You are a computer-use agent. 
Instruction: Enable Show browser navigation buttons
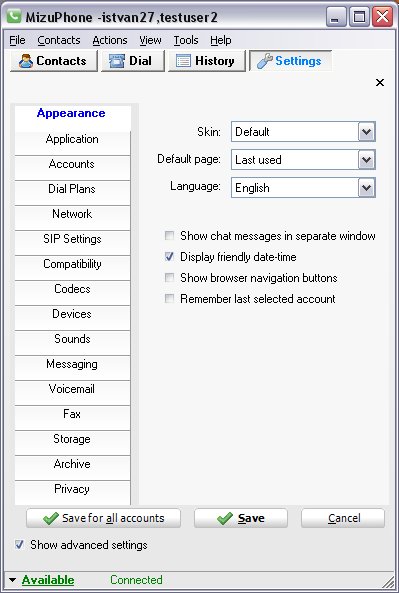click(x=169, y=278)
